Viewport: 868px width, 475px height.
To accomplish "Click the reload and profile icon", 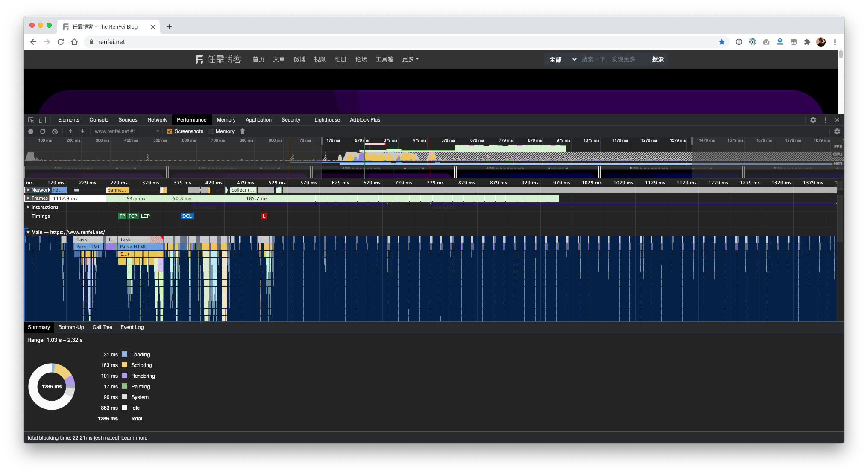I will click(x=42, y=131).
